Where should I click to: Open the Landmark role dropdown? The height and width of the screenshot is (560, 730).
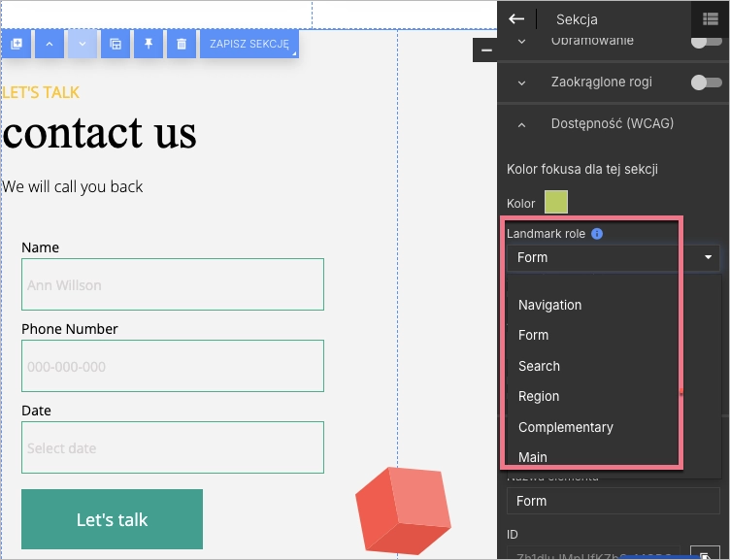pos(613,258)
